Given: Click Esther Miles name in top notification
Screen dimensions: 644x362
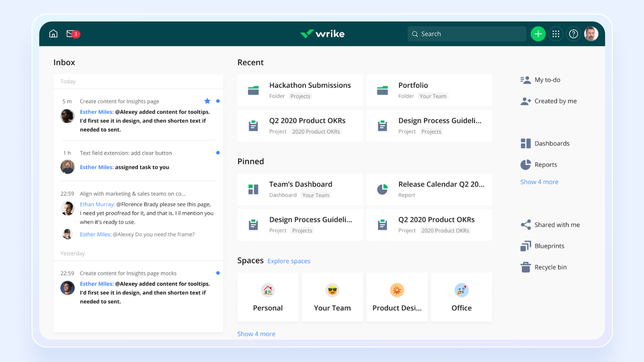Looking at the screenshot, I should click(96, 112).
